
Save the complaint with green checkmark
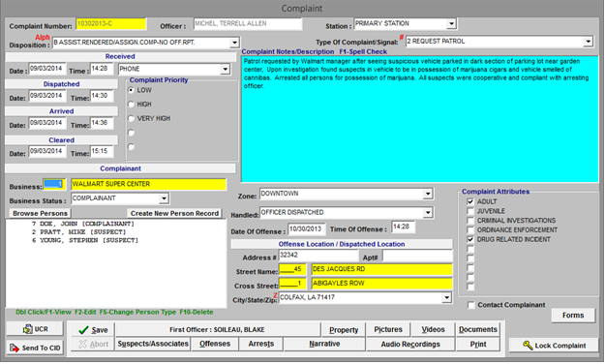tap(93, 330)
